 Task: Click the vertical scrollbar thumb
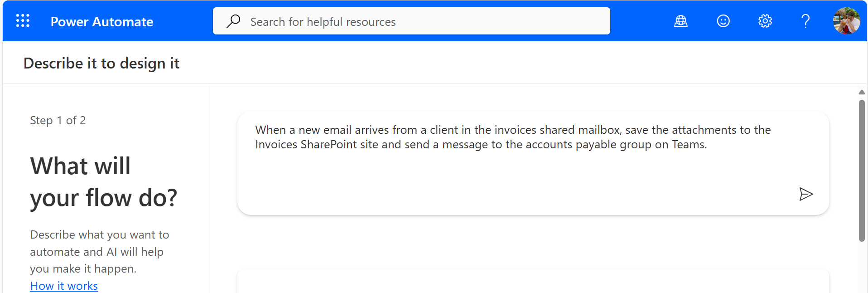(x=862, y=170)
